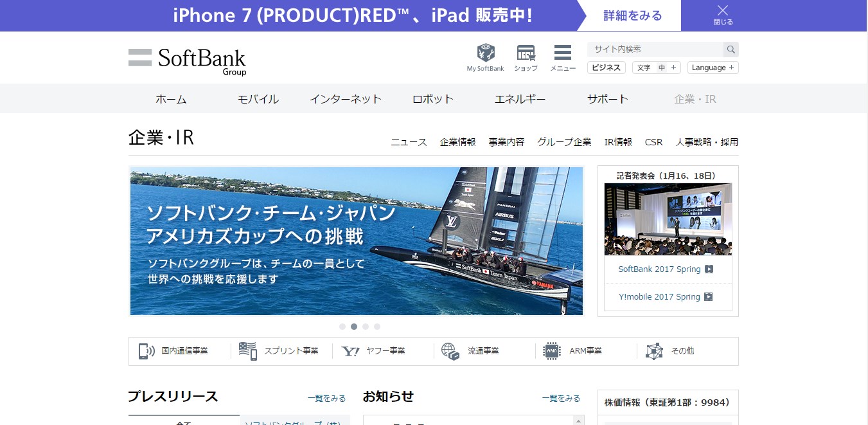
Task: Open 人事戦略・採用 sub-navigation link
Action: (x=707, y=142)
